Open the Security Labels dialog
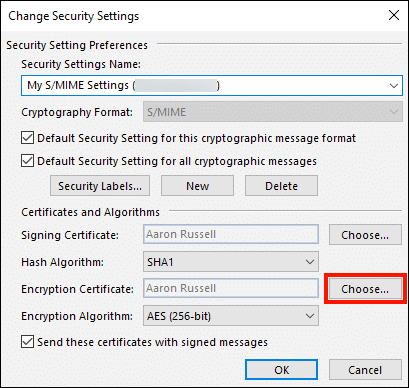This screenshot has width=409, height=388. pyautogui.click(x=100, y=186)
